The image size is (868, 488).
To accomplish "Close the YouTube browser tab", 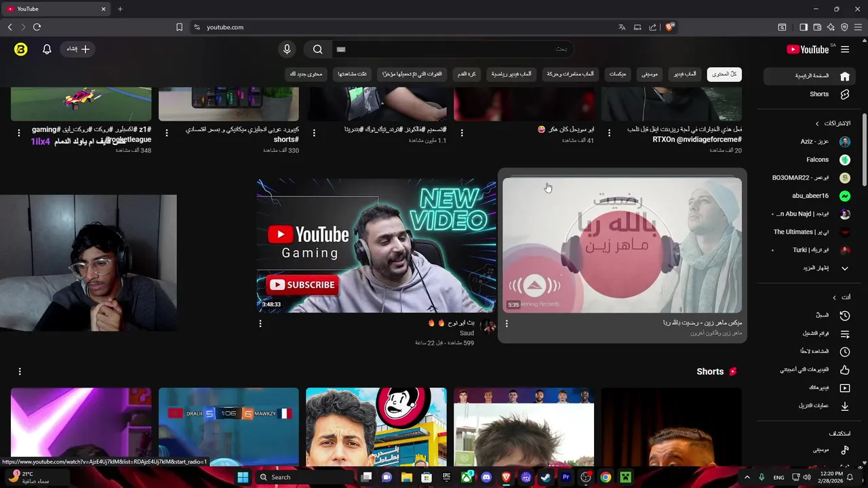I will pyautogui.click(x=103, y=9).
